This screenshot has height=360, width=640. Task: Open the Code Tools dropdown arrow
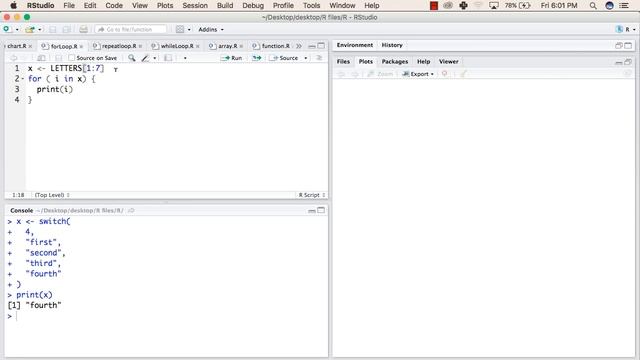pos(155,58)
